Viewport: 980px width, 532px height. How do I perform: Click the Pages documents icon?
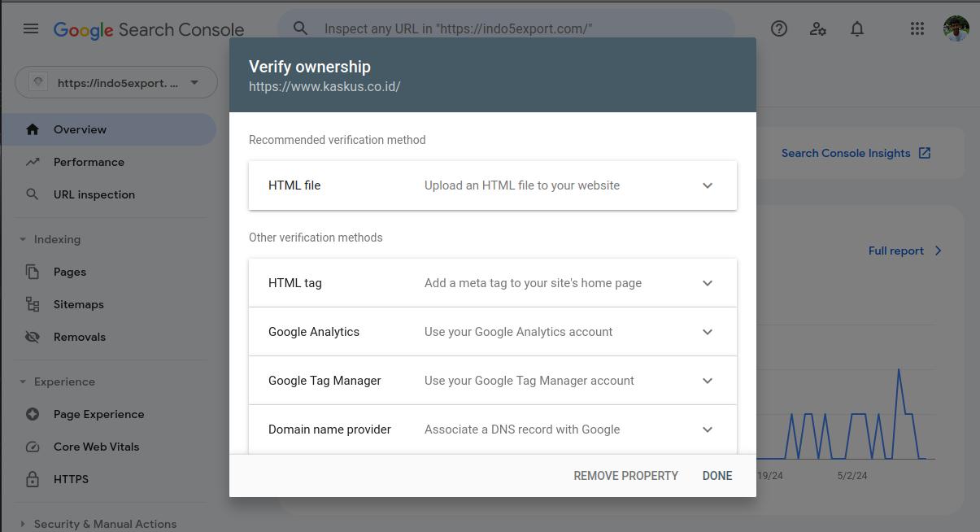point(33,272)
